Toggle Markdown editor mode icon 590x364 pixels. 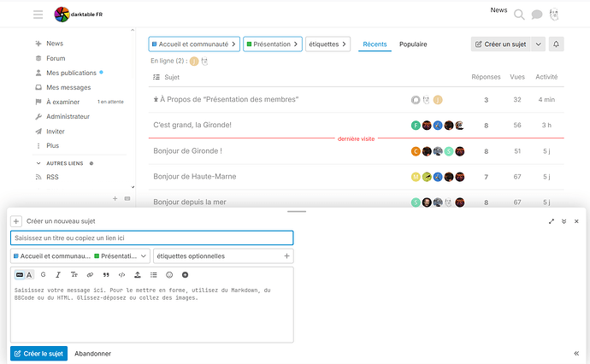point(20,275)
